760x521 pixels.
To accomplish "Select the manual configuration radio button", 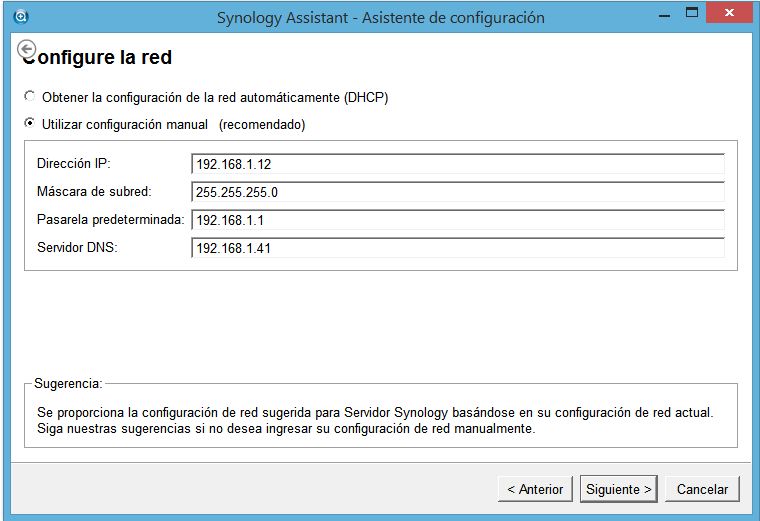I will [30, 123].
